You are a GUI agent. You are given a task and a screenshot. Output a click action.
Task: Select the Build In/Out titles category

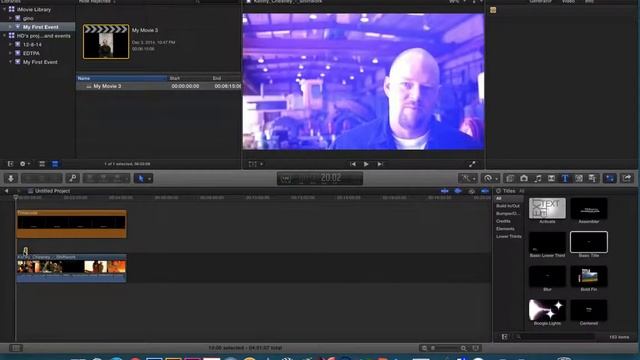click(508, 206)
